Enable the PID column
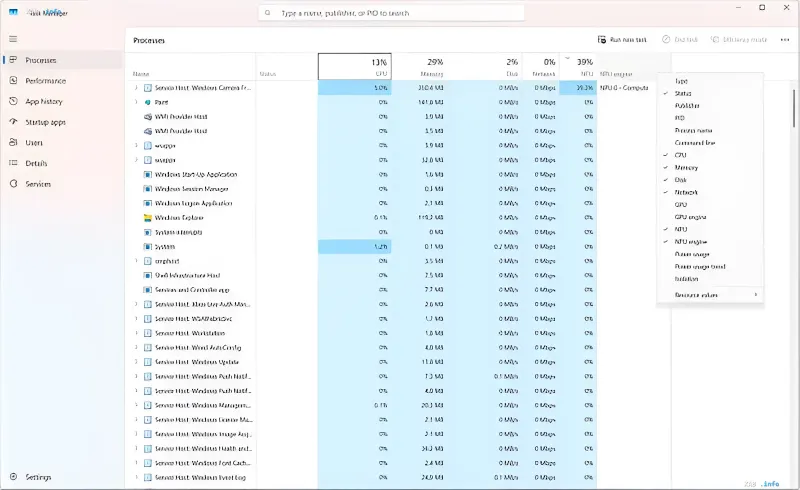The width and height of the screenshot is (800, 490). 710,118
